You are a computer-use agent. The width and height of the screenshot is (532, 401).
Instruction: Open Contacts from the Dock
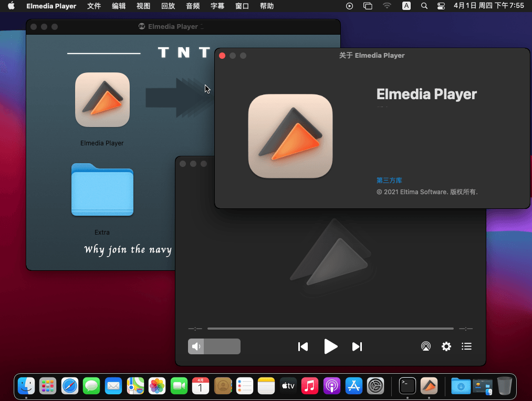click(x=223, y=386)
